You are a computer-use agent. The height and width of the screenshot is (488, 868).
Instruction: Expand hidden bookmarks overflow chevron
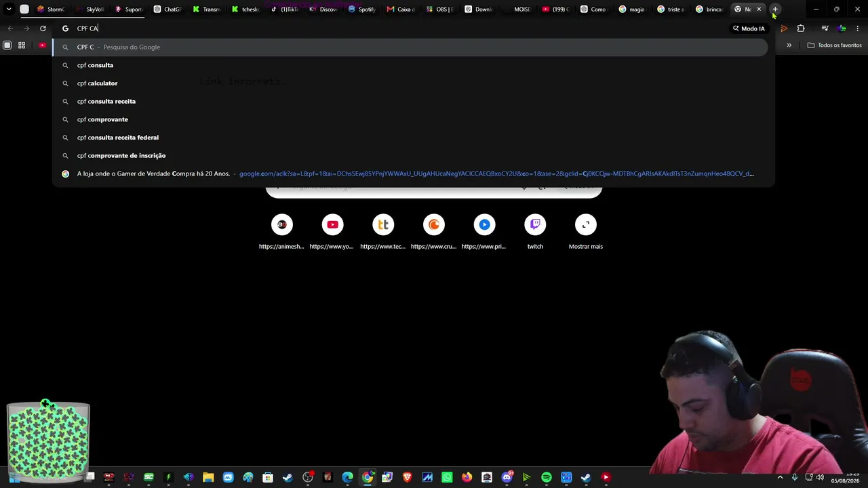pyautogui.click(x=789, y=45)
